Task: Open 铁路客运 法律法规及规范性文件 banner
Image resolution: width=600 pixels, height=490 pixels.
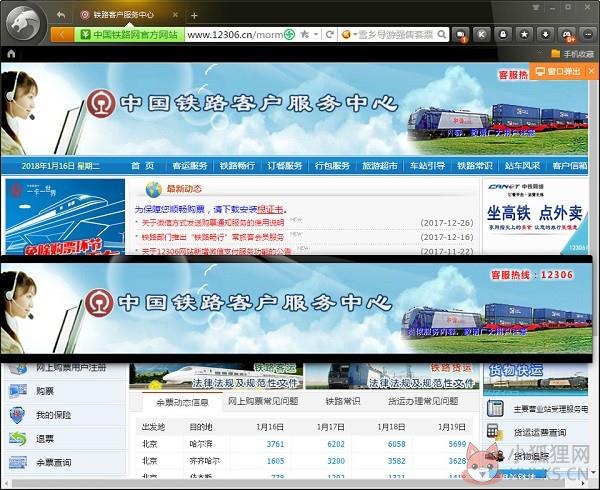Action: (x=216, y=376)
